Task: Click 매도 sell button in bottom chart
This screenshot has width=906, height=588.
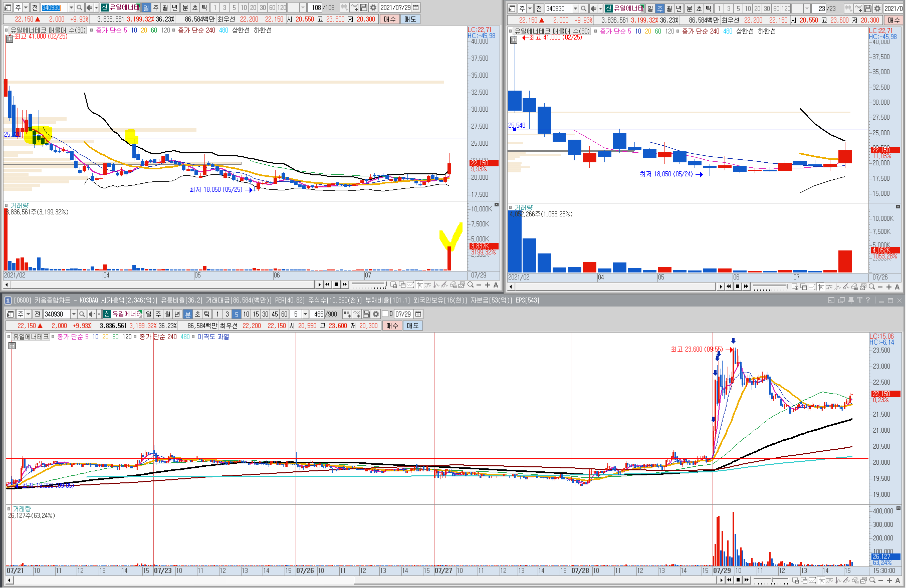Action: [x=412, y=326]
